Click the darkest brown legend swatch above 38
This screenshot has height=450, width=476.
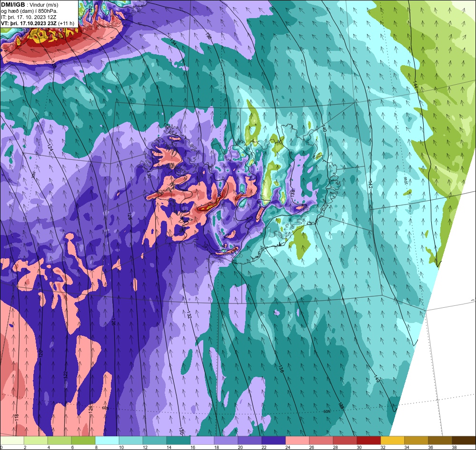click(464, 440)
